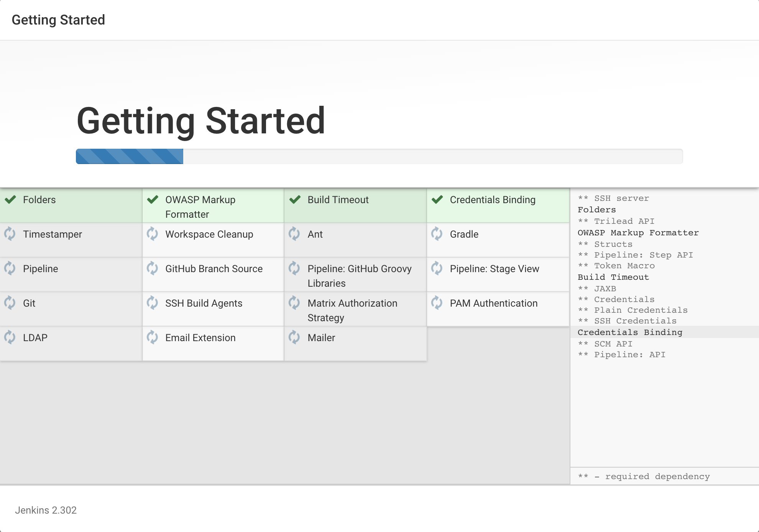Click the spinner icon in the Pipeline cell
Screen dimensions: 759x532
click(x=10, y=268)
